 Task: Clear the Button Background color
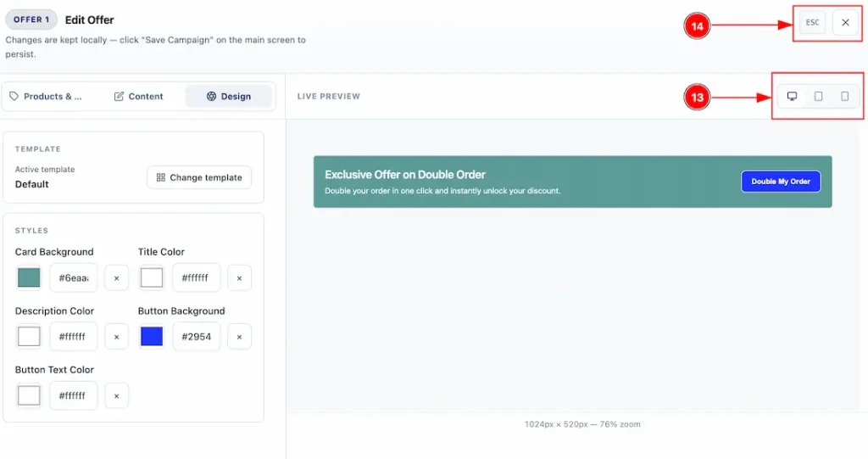(239, 337)
